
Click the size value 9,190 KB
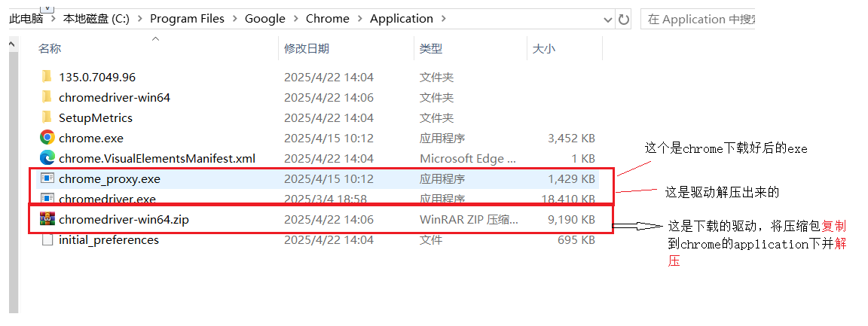(571, 219)
